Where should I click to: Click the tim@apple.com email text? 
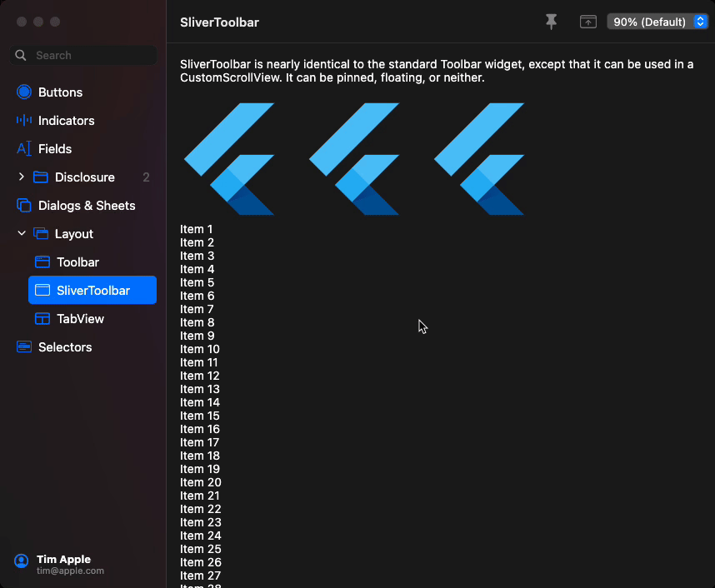point(70,571)
